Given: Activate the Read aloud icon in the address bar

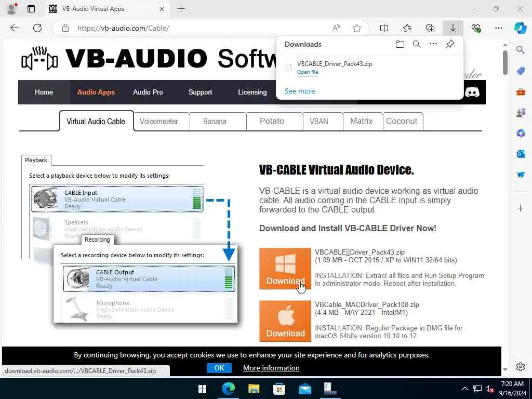Looking at the screenshot, I should pyautogui.click(x=336, y=28).
